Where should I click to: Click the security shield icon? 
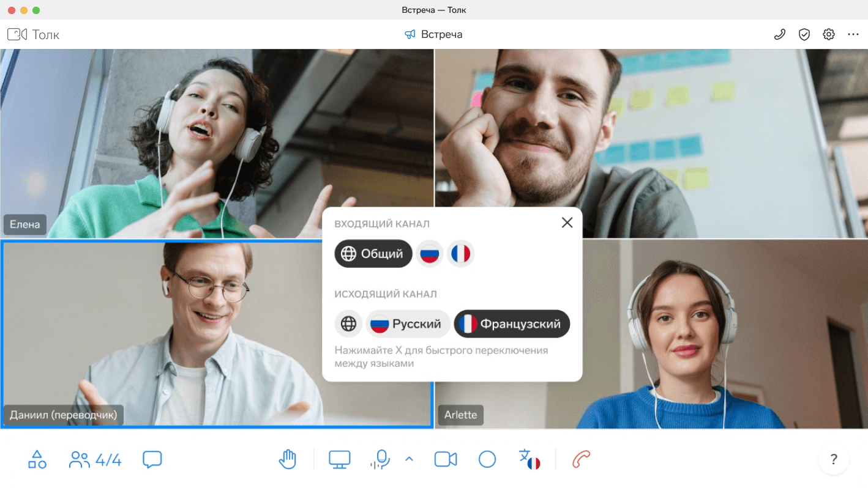tap(804, 35)
